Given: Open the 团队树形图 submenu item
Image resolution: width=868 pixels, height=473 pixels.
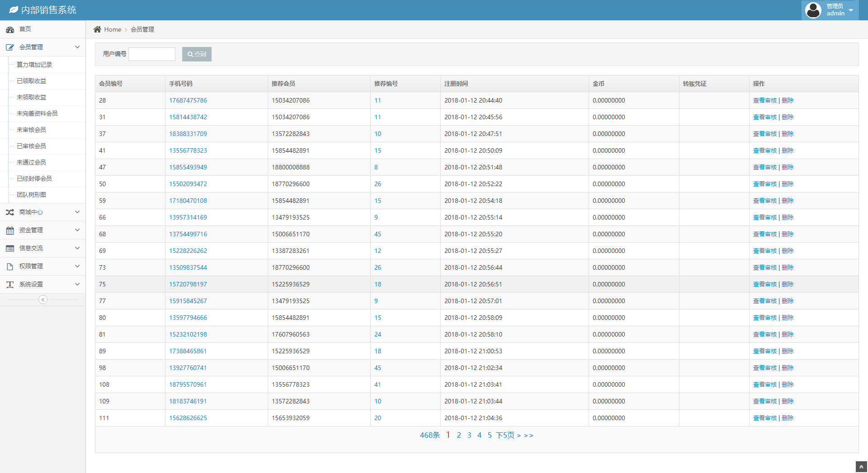Looking at the screenshot, I should [31, 195].
